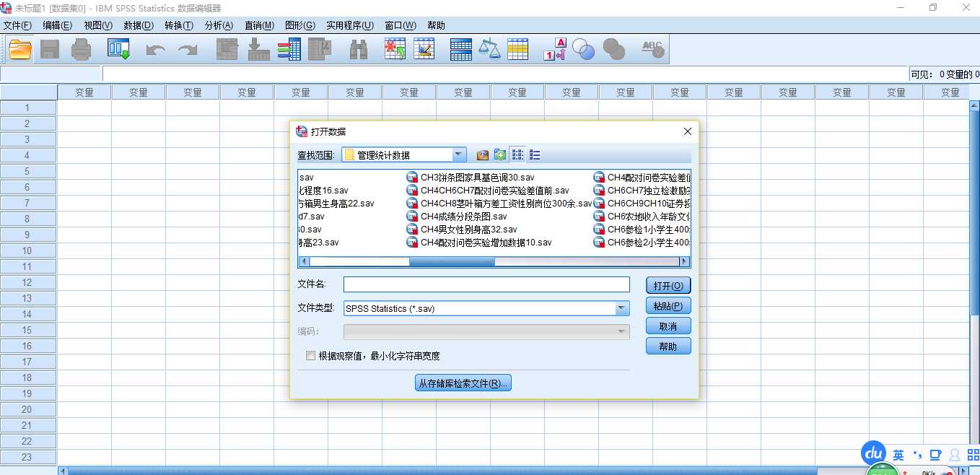Select row 20 header in data editor

(28, 409)
